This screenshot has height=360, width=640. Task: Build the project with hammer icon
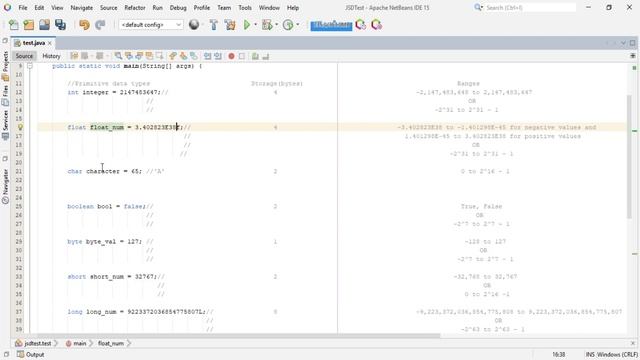[213, 25]
